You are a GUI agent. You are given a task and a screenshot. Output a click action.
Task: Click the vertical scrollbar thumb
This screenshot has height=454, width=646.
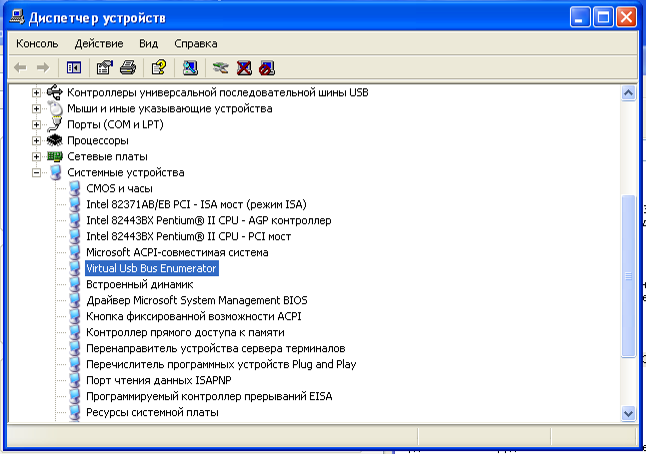(628, 276)
